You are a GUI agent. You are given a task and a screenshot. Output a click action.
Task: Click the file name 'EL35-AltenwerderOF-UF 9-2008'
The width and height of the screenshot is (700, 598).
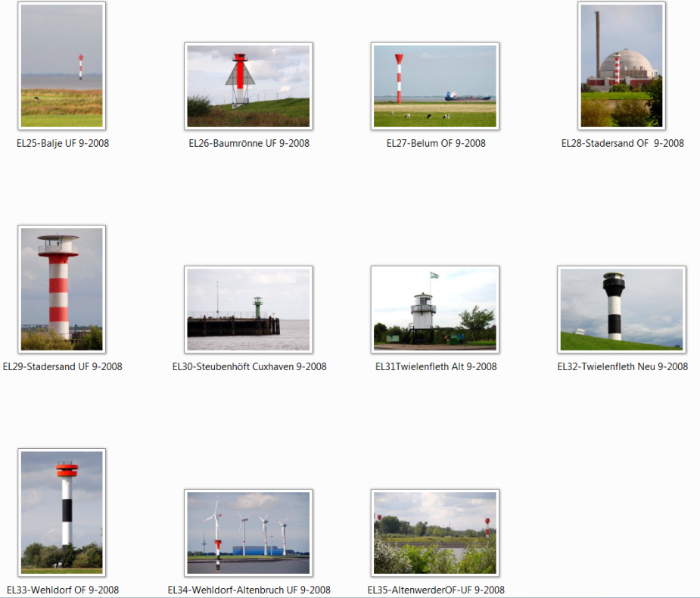click(x=436, y=590)
